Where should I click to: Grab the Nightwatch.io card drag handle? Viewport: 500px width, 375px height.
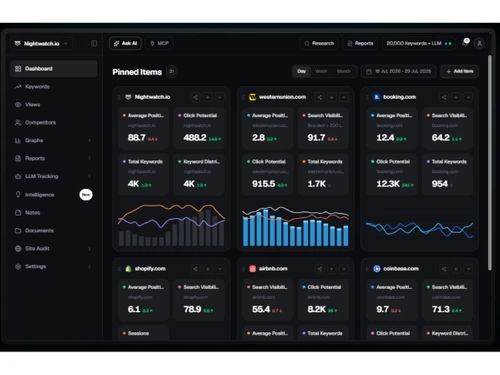[x=119, y=97]
